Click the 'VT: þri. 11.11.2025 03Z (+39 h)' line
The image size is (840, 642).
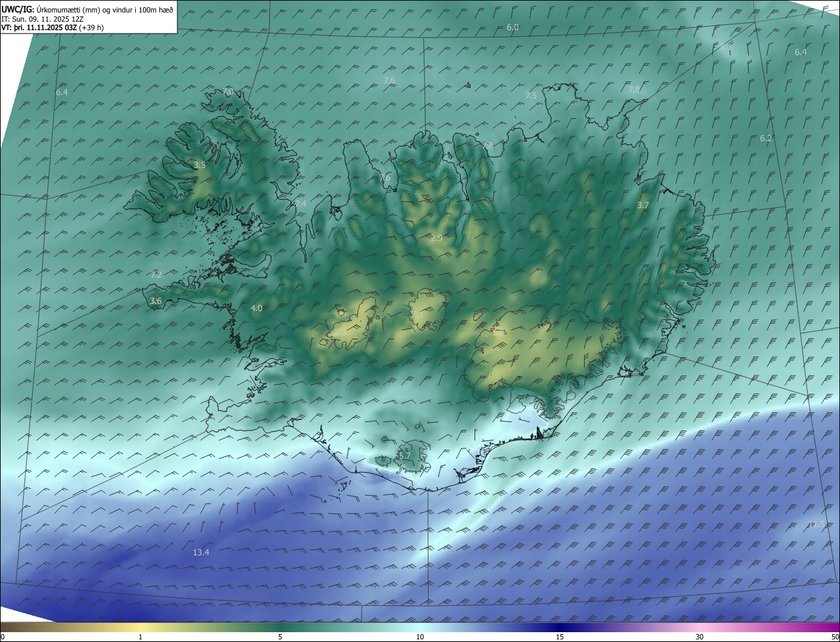coord(52,28)
